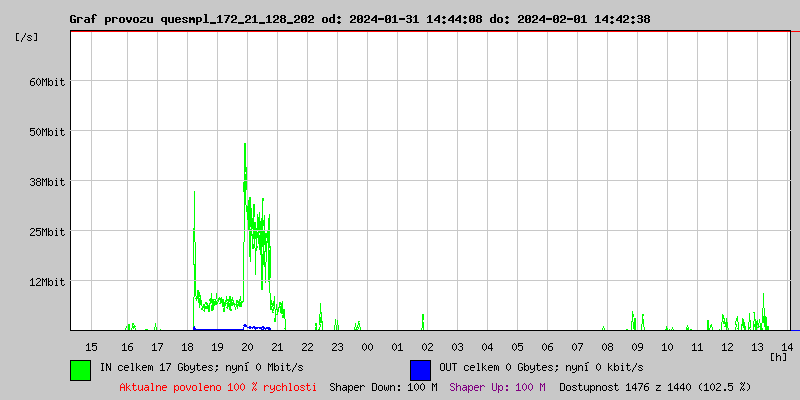
Task: Click the 38Mbit y-axis label
Action: [x=46, y=182]
